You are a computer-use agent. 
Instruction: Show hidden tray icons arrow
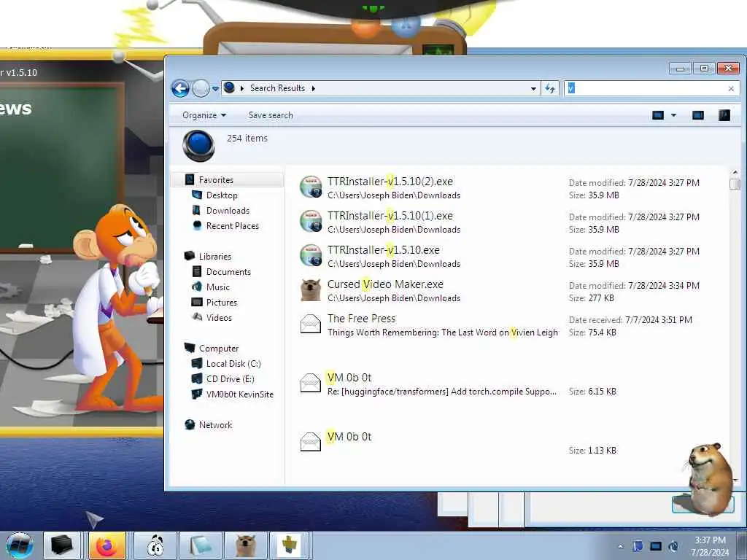pyautogui.click(x=620, y=547)
